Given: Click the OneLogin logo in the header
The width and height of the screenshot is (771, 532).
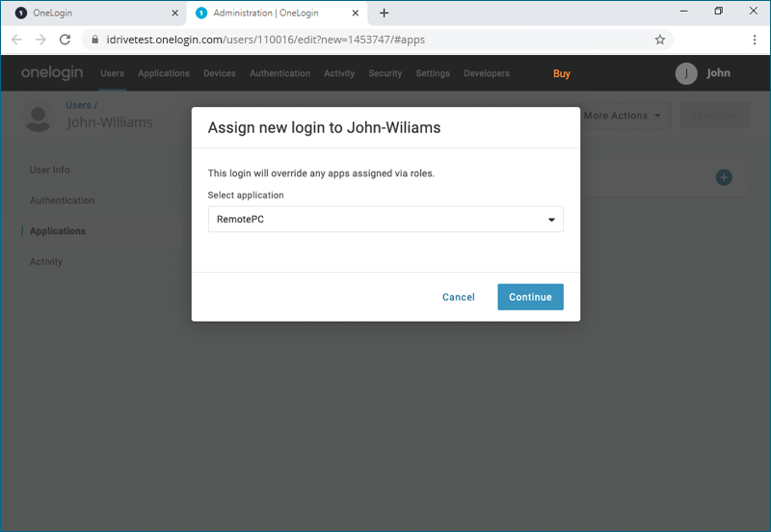Looking at the screenshot, I should pyautogui.click(x=52, y=73).
